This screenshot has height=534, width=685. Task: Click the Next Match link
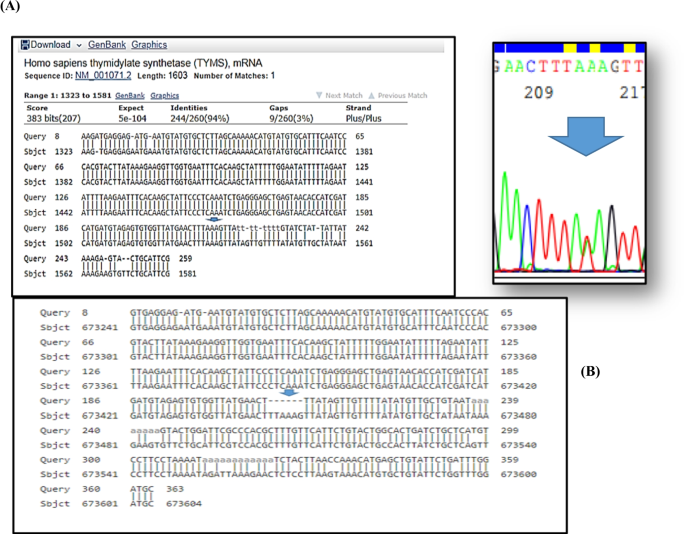[x=344, y=95]
